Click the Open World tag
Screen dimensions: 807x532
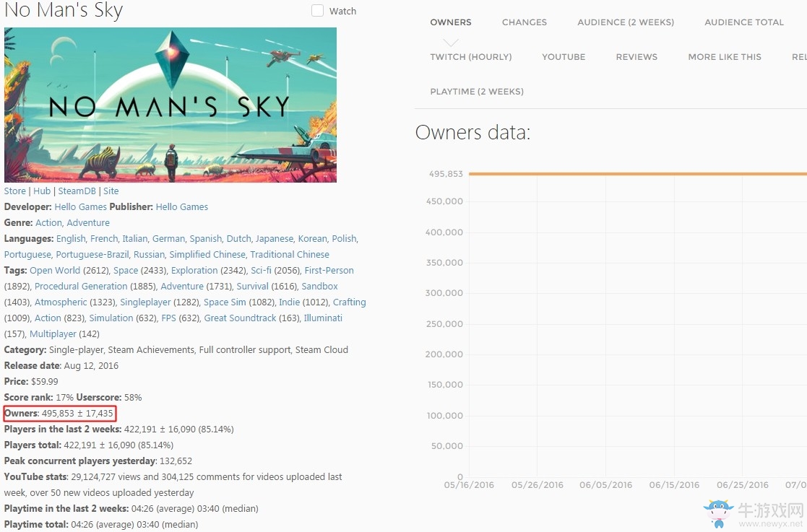pos(55,271)
